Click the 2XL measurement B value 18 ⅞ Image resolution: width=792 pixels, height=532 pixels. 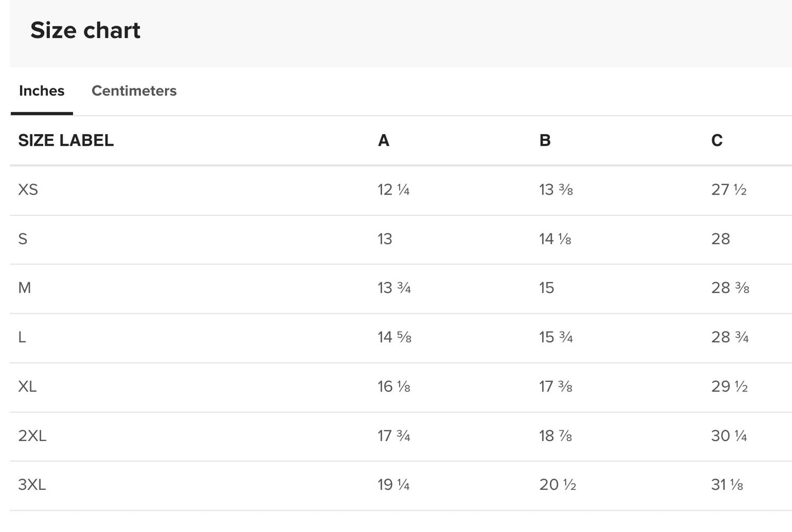pos(555,436)
